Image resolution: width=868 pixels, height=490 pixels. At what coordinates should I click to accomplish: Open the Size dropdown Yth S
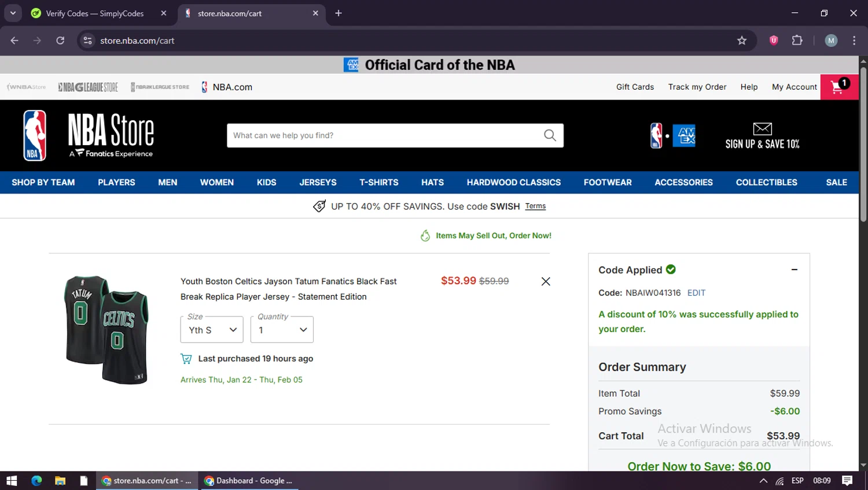tap(212, 329)
